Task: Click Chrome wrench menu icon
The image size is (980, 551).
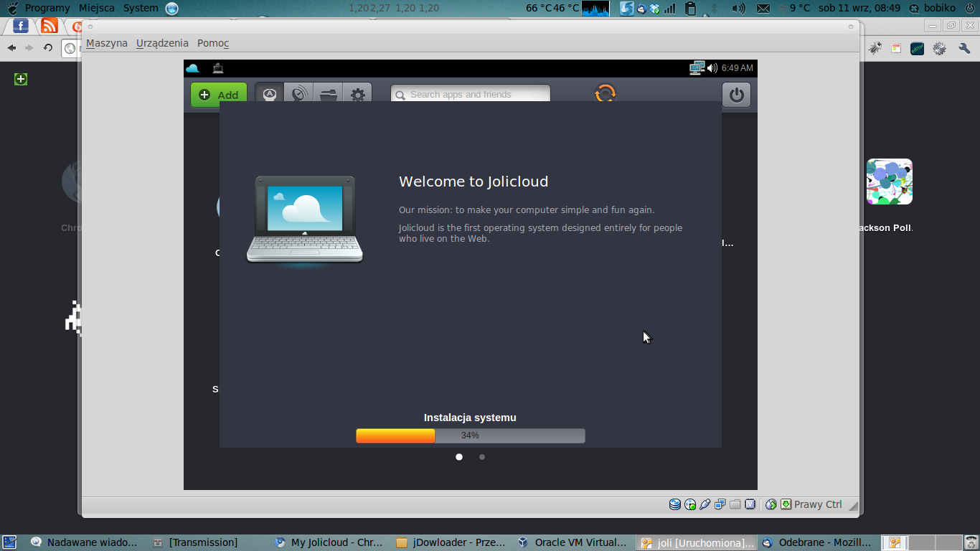Action: click(965, 48)
